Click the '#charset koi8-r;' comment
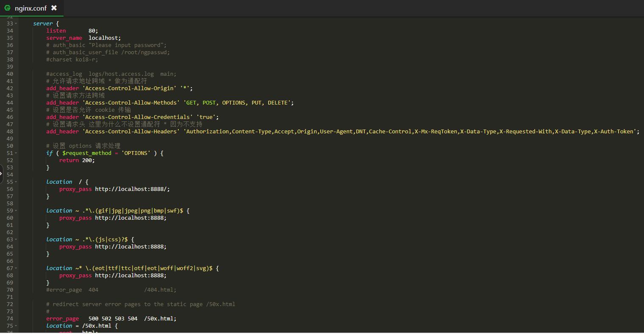 click(72, 59)
